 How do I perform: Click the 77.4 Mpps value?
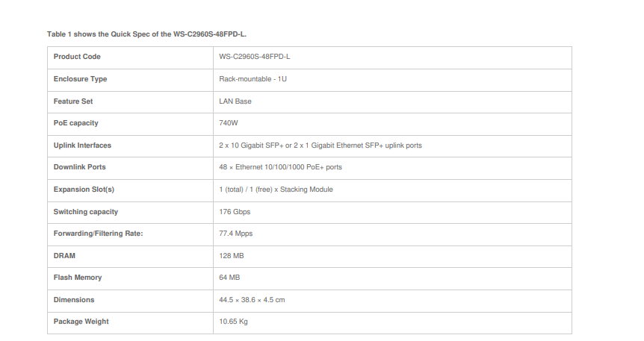(235, 234)
